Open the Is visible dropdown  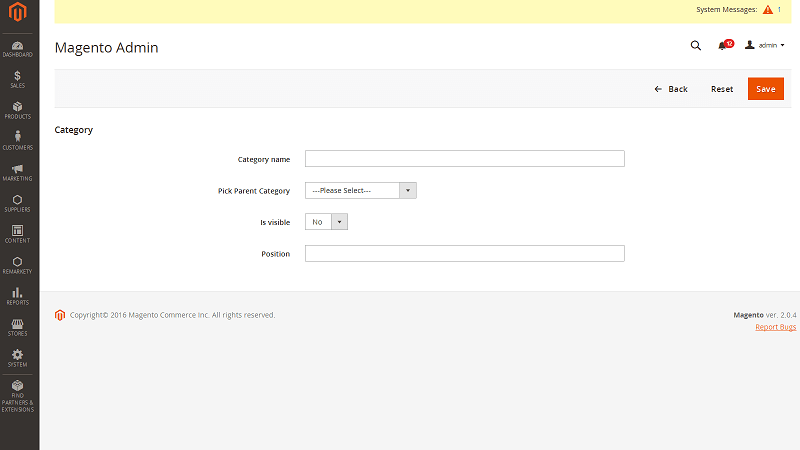click(326, 222)
